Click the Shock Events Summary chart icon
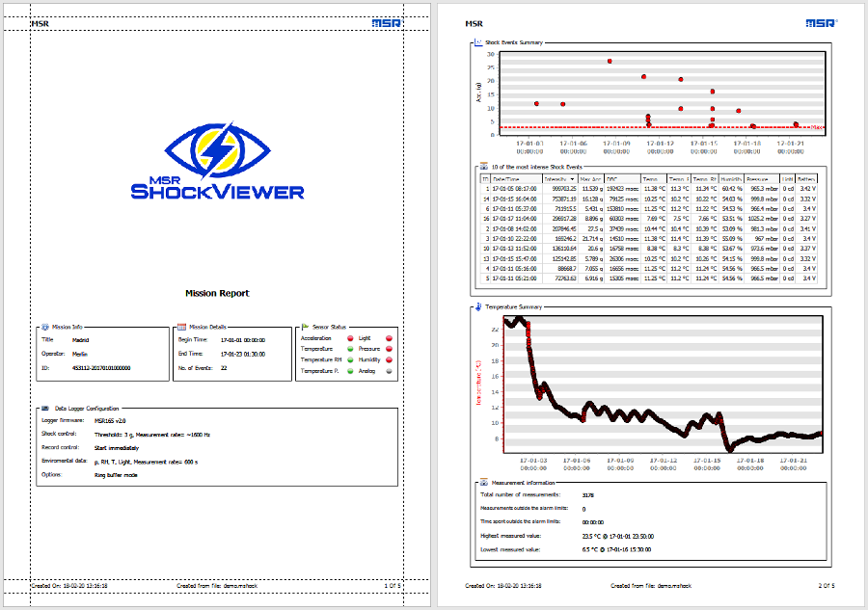 click(x=478, y=42)
